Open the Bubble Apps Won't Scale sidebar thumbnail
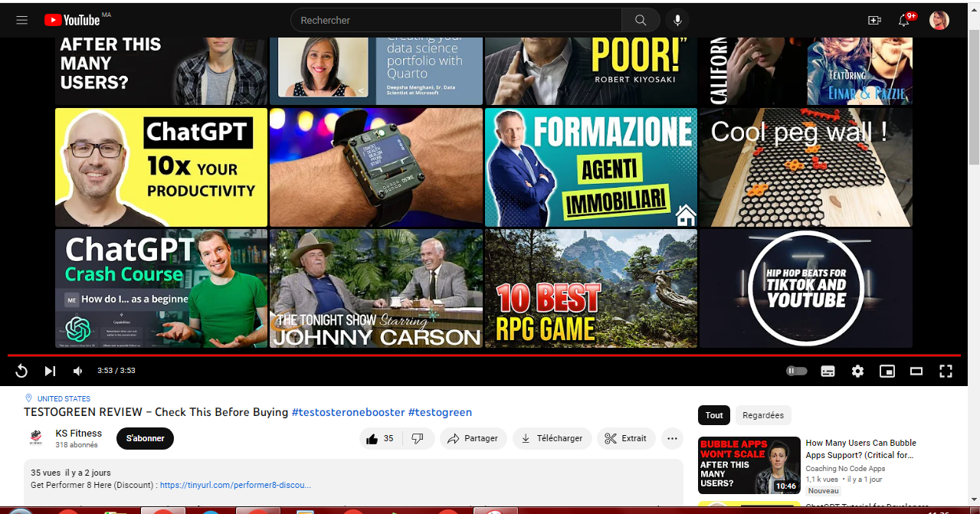Viewport: 980px width, 514px height. tap(749, 466)
